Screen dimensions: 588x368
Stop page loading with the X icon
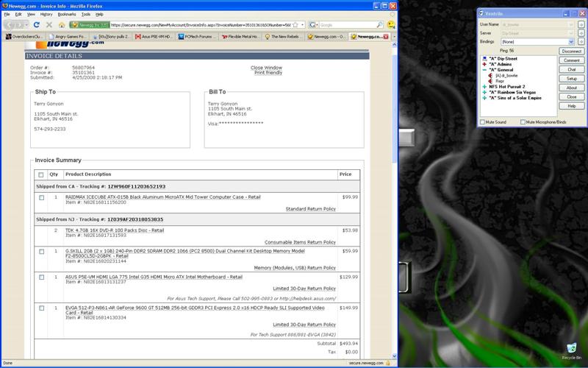(x=50, y=24)
